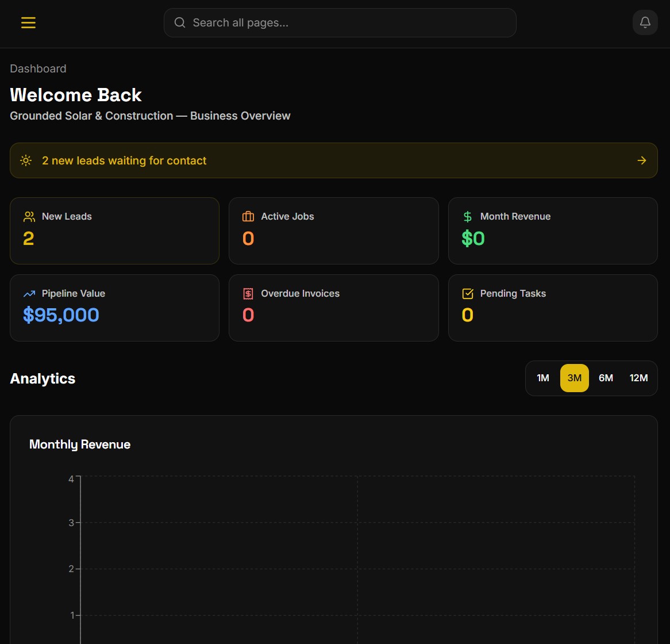Viewport: 670px width, 644px height.
Task: Click the Pipeline Value trend icon
Action: pos(29,294)
